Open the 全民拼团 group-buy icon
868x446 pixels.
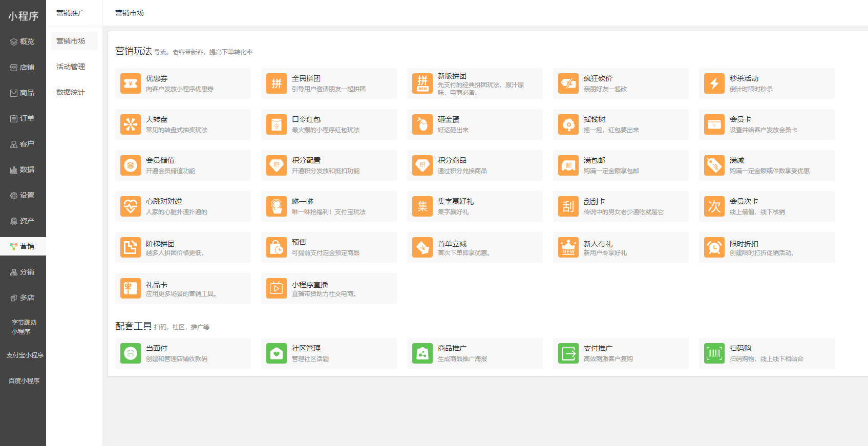pos(277,83)
